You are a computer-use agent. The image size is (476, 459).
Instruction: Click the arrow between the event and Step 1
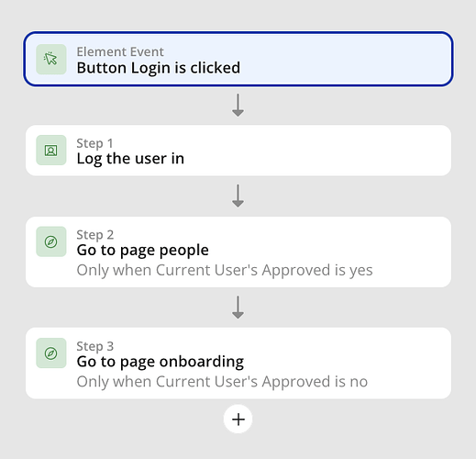coord(238,106)
